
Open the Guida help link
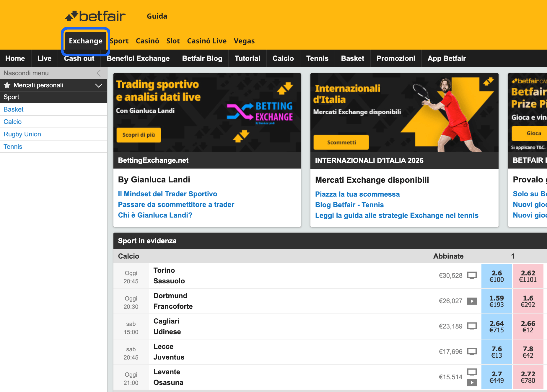[x=157, y=16]
